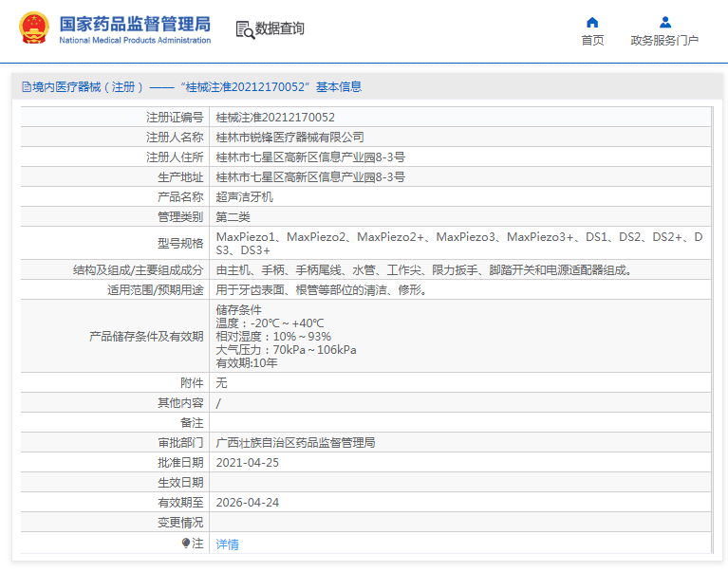The height and width of the screenshot is (572, 728).
Task: Click intended use text 用于牙齿表面
Action: tap(321, 290)
